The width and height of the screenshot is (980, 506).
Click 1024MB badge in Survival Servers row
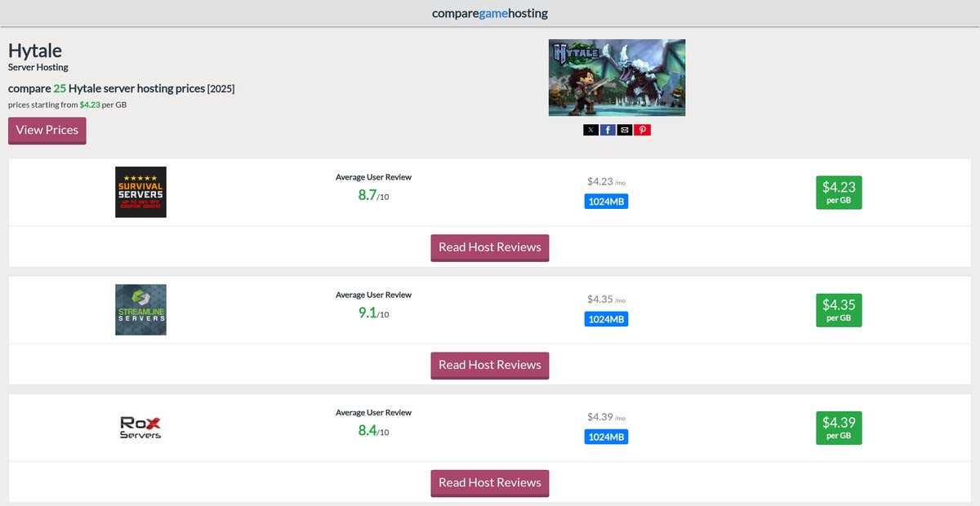pos(606,202)
